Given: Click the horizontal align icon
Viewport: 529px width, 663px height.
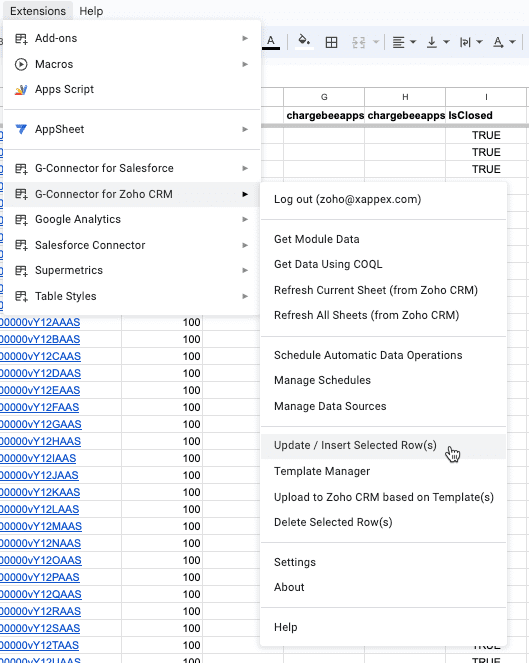Looking at the screenshot, I should point(398,42).
